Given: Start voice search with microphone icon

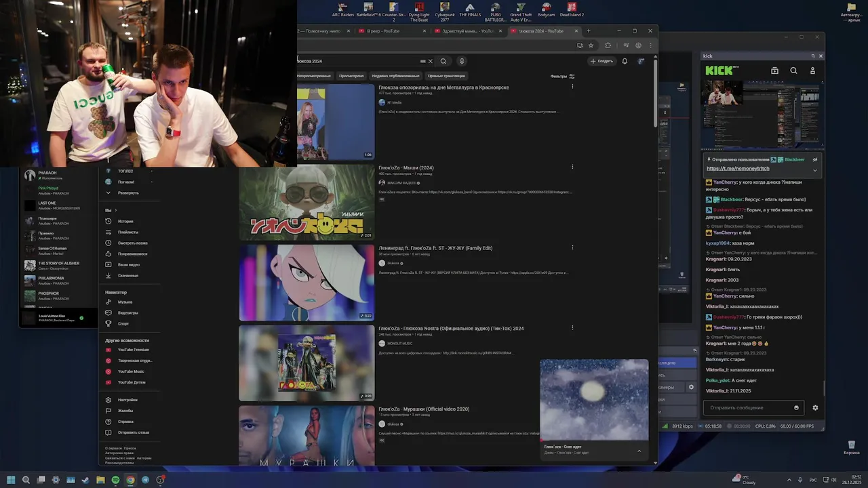Looking at the screenshot, I should tap(462, 61).
